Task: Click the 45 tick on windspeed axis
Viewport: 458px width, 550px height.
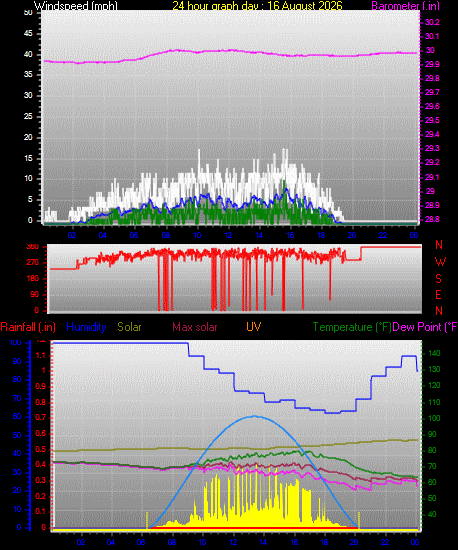Action: (x=28, y=34)
